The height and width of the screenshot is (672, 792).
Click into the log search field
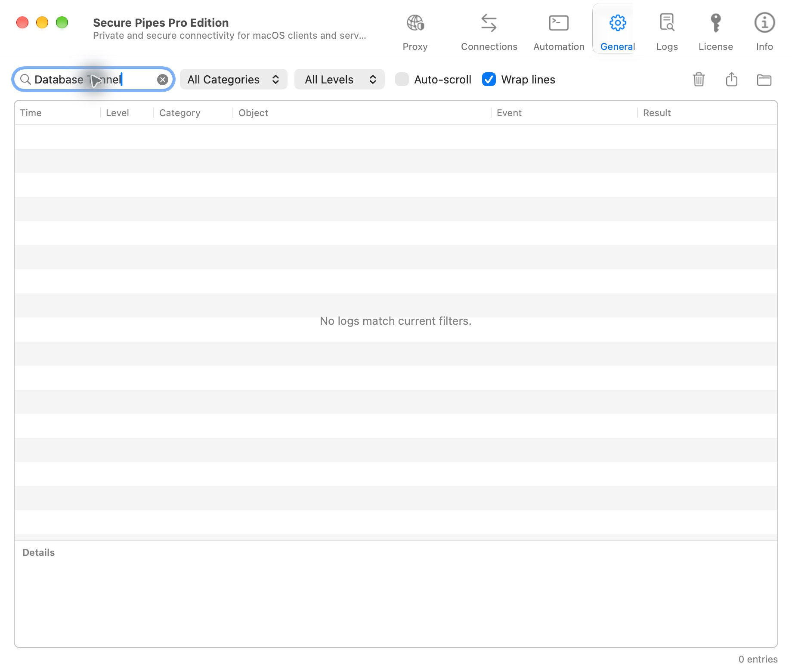pyautogui.click(x=94, y=80)
